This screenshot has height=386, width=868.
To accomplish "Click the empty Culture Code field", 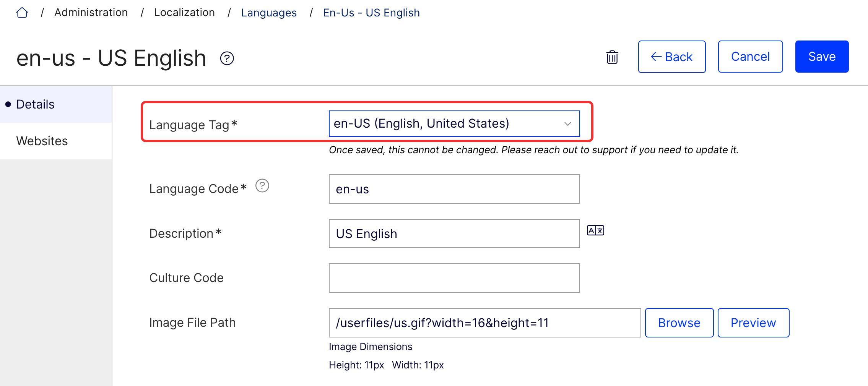I will [x=454, y=278].
